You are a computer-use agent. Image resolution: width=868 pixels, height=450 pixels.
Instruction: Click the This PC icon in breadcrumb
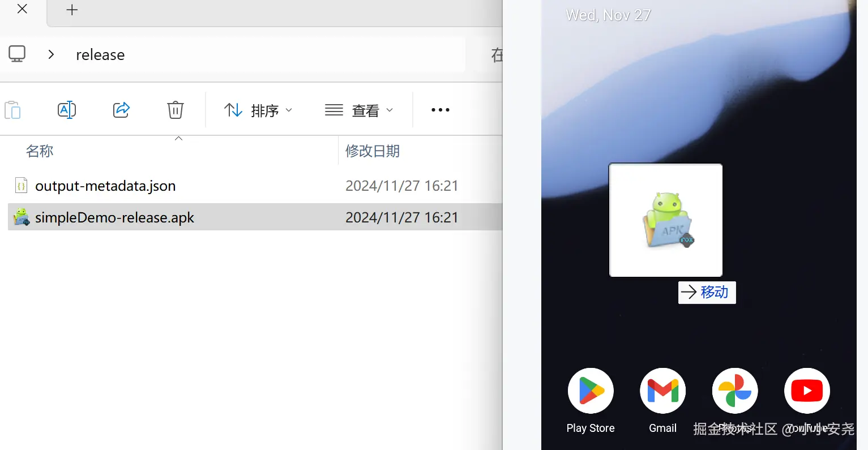click(x=16, y=53)
